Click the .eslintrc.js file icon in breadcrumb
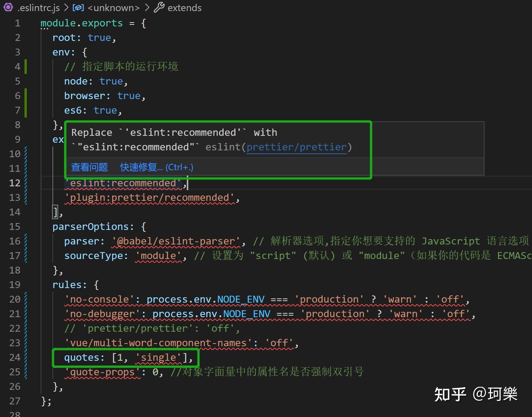This screenshot has height=417, width=532. pyautogui.click(x=8, y=7)
